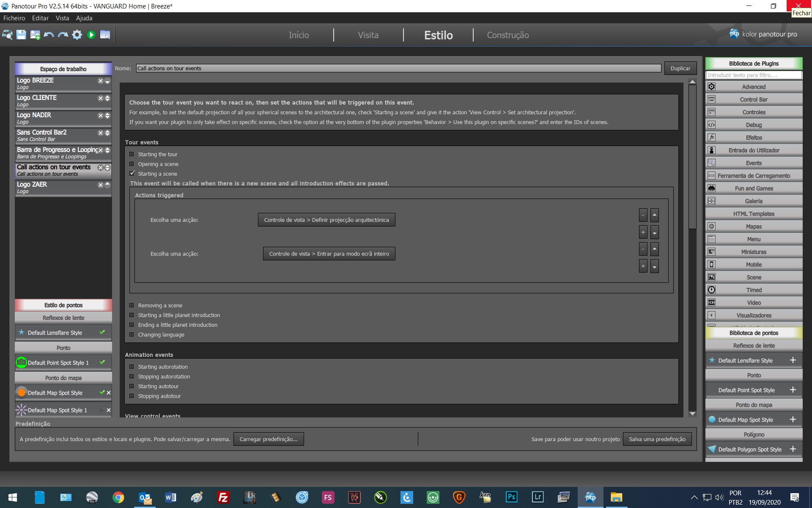Image resolution: width=812 pixels, height=508 pixels.
Task: Click the properties panel vertical scrollbar thumb
Action: [692, 157]
